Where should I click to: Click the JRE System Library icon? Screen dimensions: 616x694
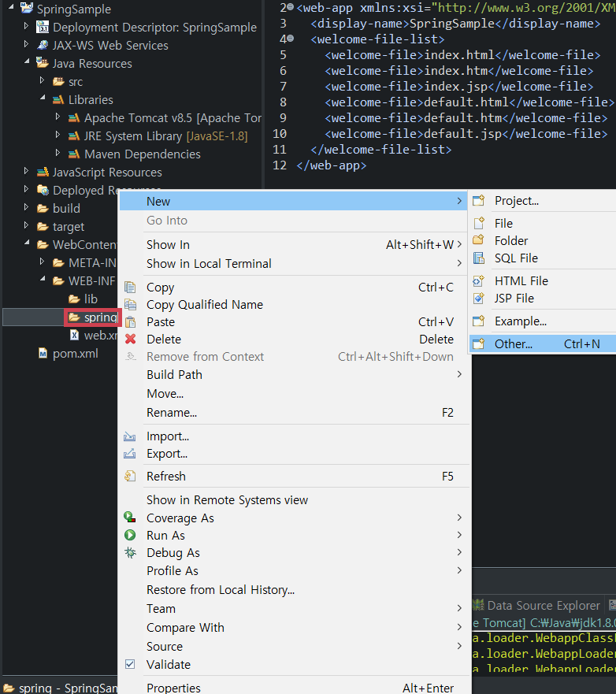74,136
